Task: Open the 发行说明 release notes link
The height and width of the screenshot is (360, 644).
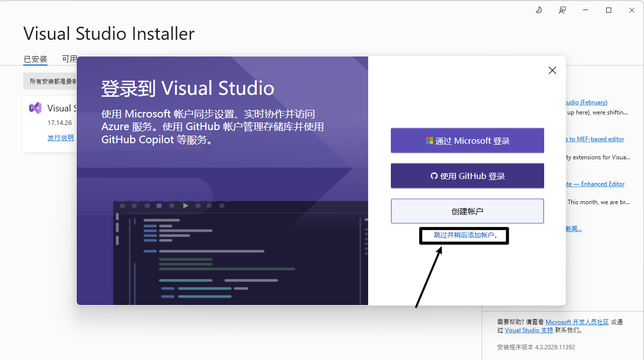Action: [x=61, y=138]
